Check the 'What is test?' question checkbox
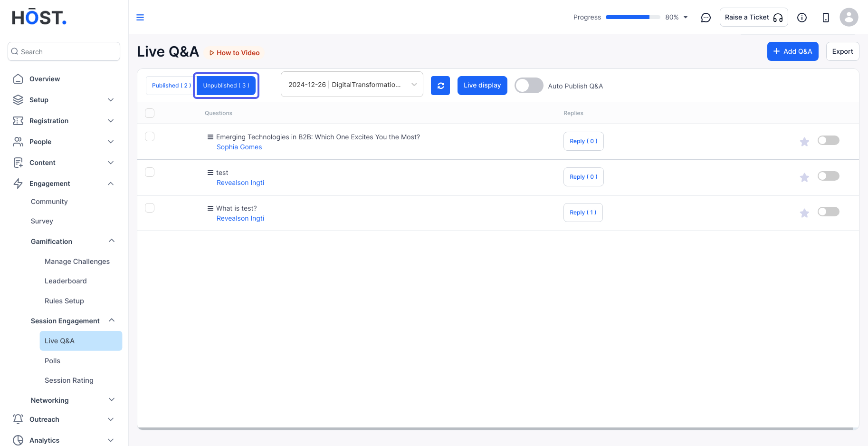 (x=150, y=208)
